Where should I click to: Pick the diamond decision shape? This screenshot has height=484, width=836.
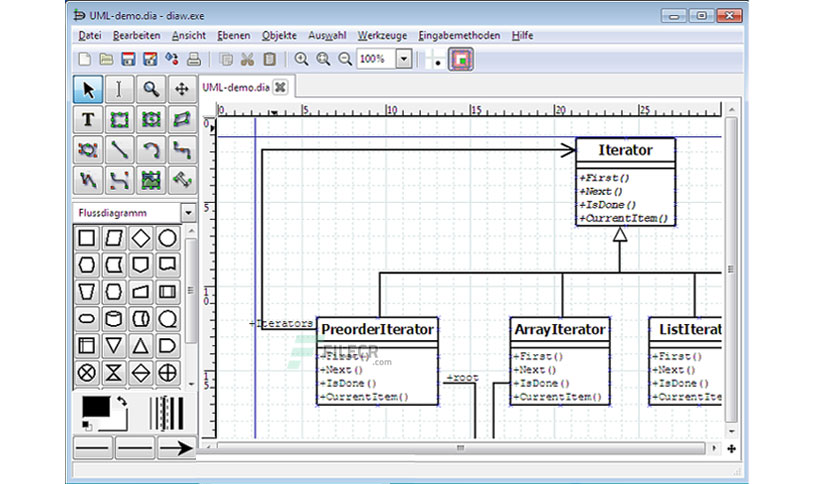coord(141,238)
